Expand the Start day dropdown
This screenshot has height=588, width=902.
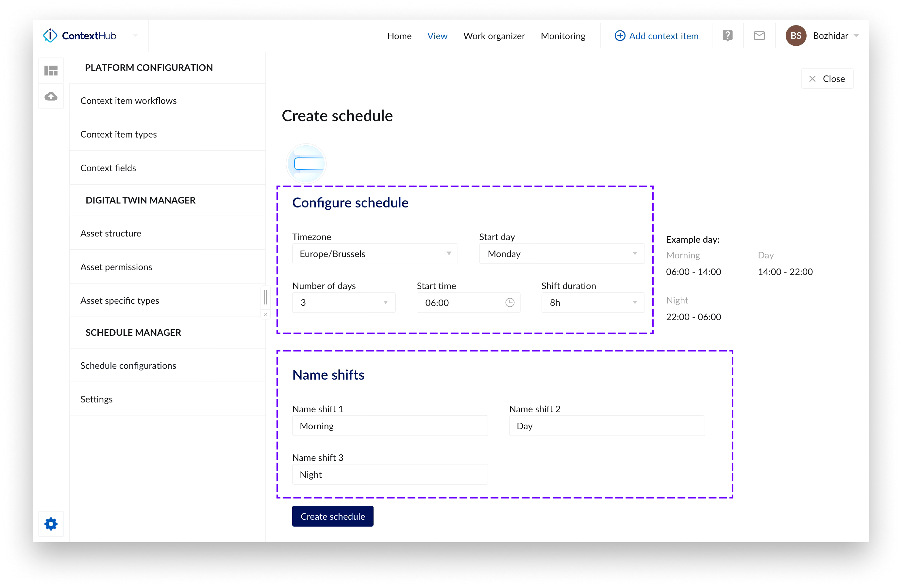pyautogui.click(x=561, y=253)
